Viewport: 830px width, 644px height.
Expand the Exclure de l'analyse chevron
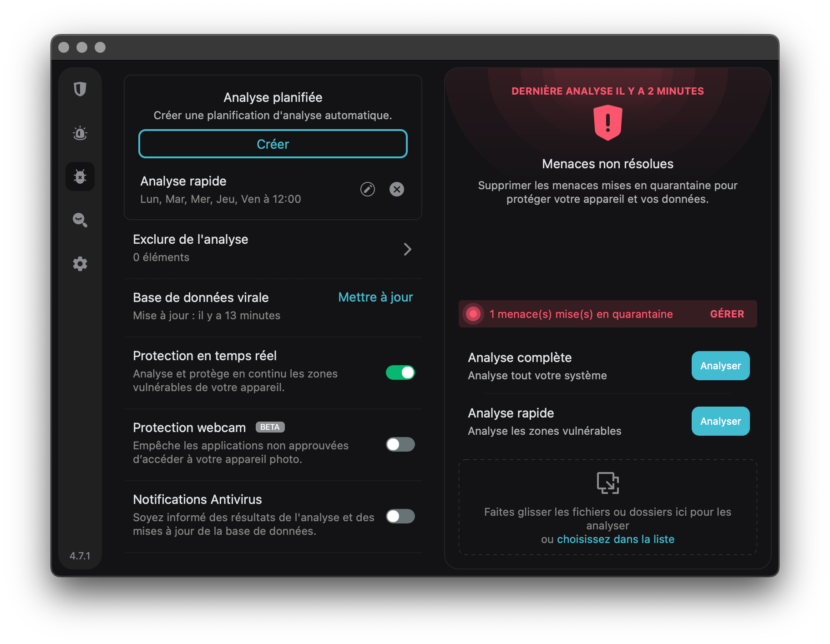click(408, 249)
